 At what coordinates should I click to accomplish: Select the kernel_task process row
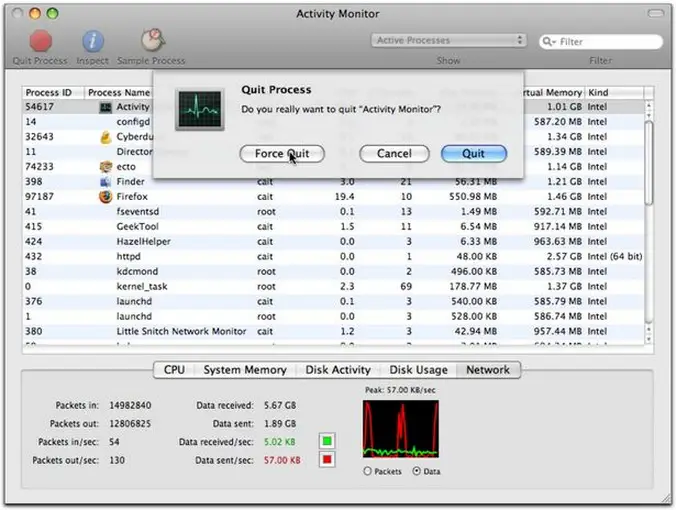333,287
